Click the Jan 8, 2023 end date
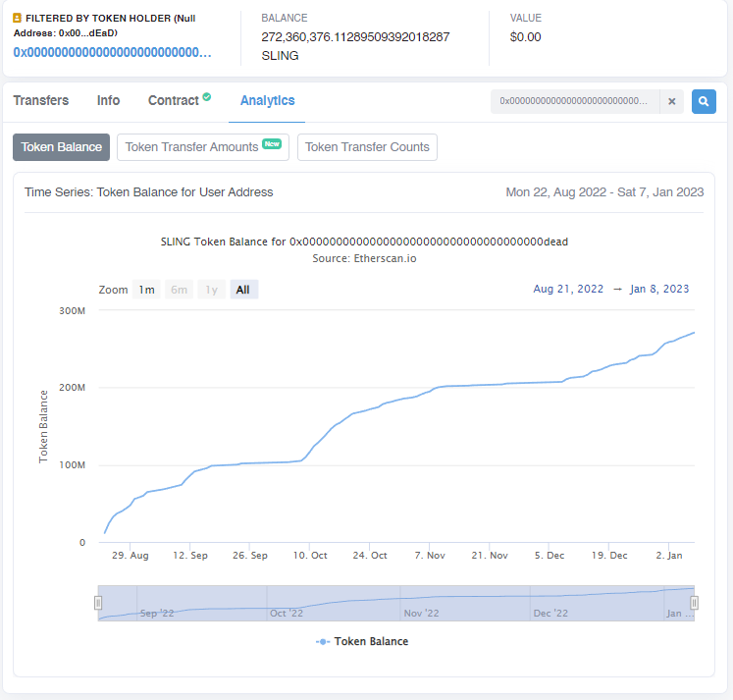Image resolution: width=733 pixels, height=700 pixels. tap(659, 289)
